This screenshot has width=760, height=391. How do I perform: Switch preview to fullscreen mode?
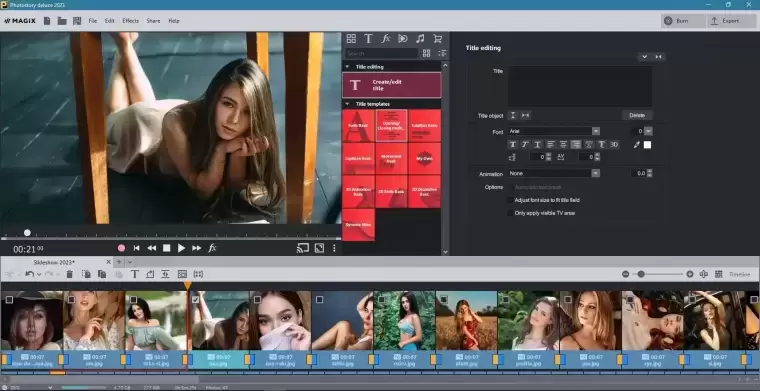point(319,248)
